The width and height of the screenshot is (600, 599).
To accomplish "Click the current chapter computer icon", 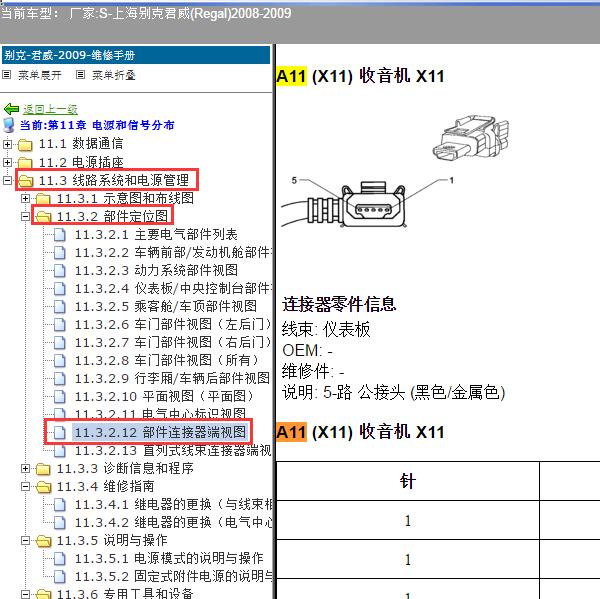I will point(8,125).
